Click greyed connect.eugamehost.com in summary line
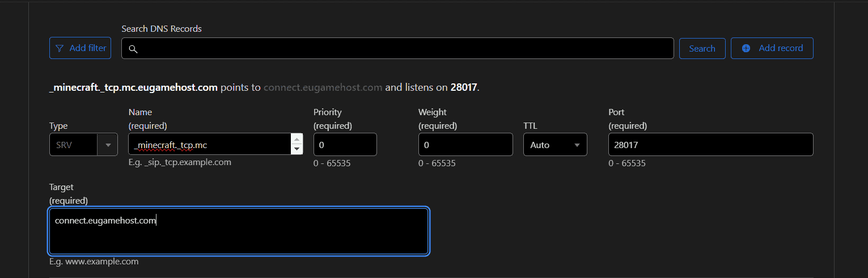868x278 pixels. click(x=323, y=87)
